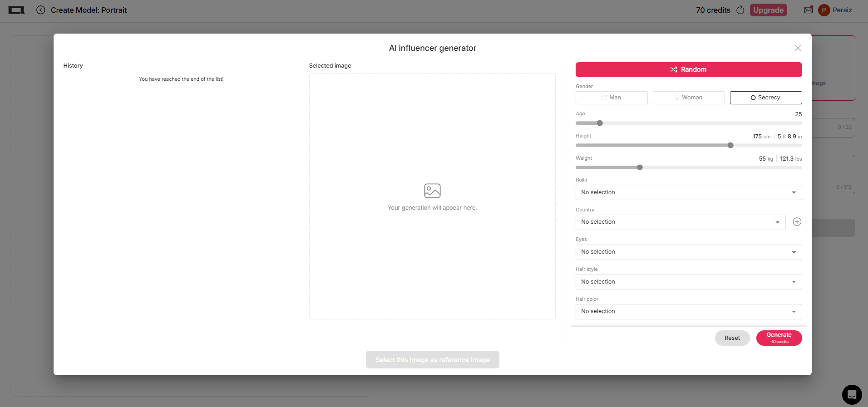Image resolution: width=868 pixels, height=407 pixels.
Task: Close the AI influencer generator dialog
Action: click(x=798, y=48)
